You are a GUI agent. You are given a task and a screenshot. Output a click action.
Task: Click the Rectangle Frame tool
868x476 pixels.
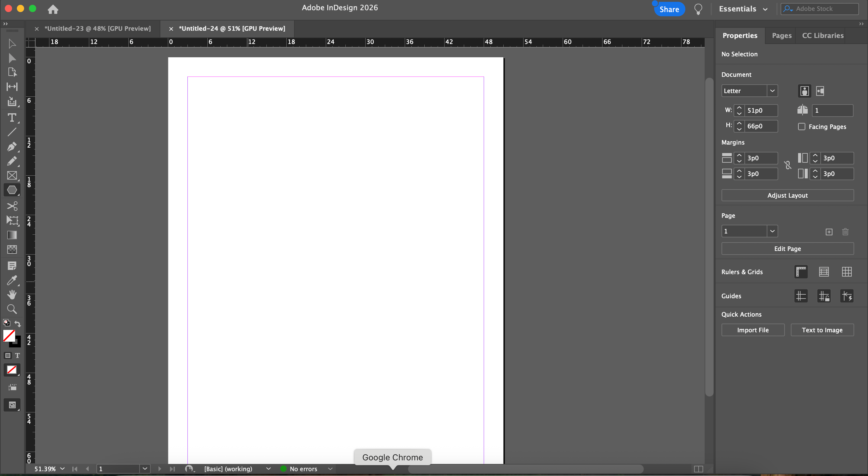click(12, 176)
